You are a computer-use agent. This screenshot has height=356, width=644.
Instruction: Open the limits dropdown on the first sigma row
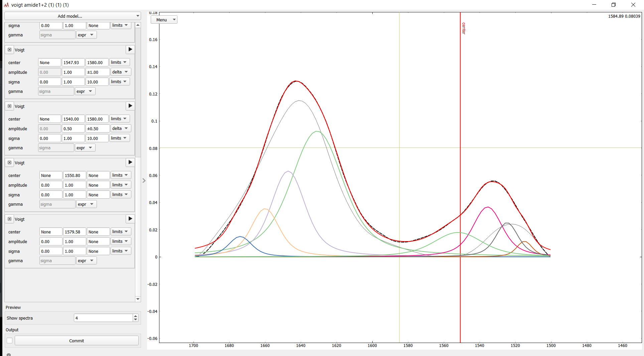pyautogui.click(x=121, y=25)
